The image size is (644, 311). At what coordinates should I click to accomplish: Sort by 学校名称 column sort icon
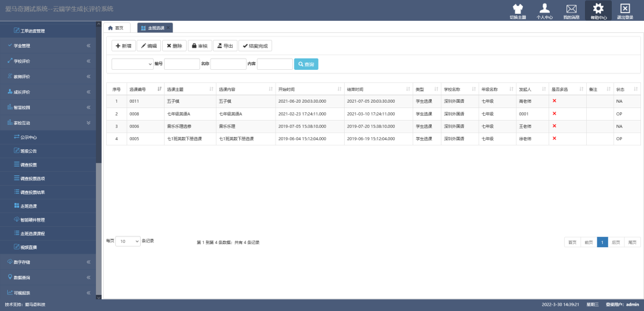(474, 90)
